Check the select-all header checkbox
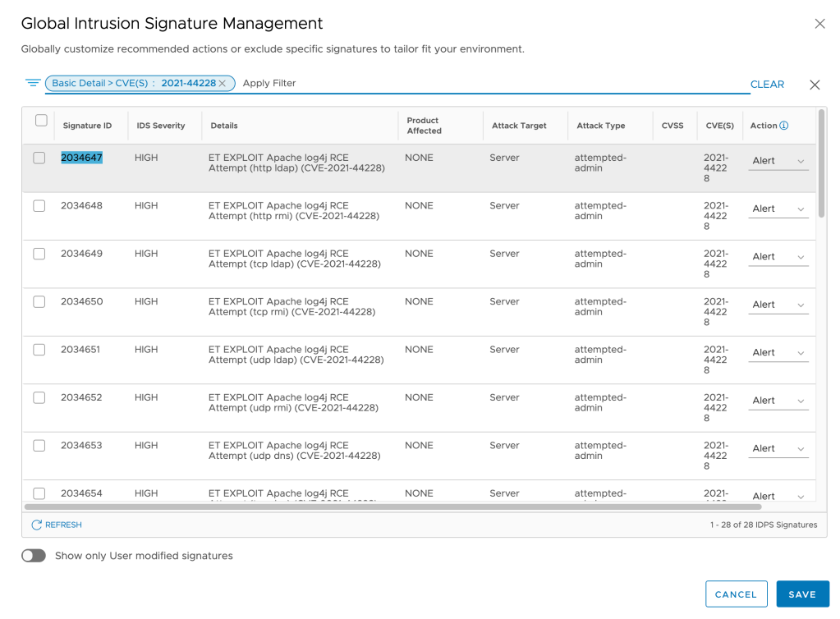 tap(41, 121)
